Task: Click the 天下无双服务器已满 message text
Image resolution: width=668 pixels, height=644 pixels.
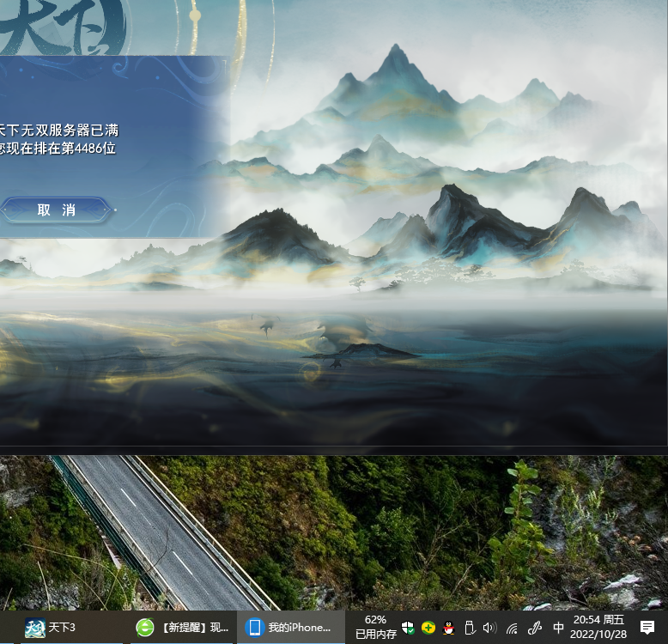Action: (58, 131)
